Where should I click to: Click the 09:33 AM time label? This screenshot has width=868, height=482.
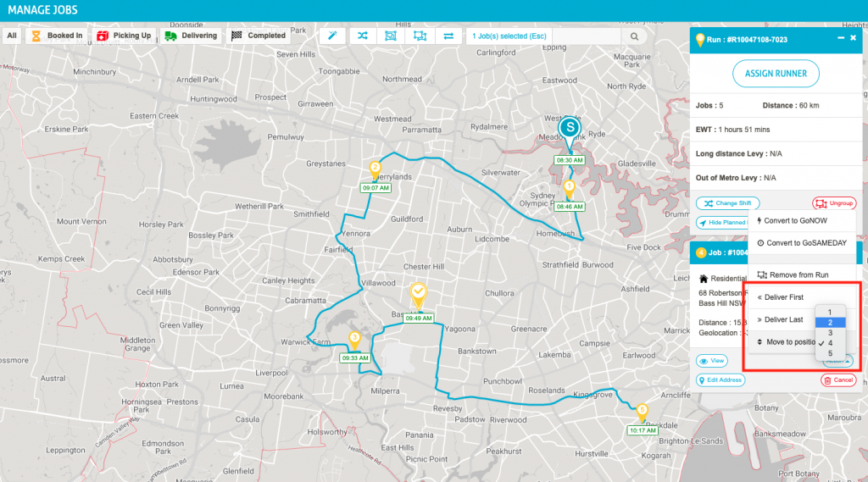coord(355,358)
